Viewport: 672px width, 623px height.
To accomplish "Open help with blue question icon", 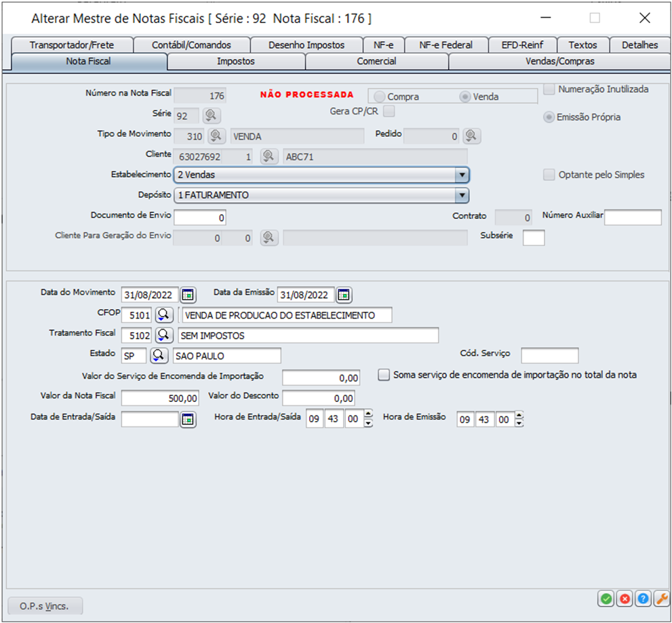I will (x=644, y=599).
